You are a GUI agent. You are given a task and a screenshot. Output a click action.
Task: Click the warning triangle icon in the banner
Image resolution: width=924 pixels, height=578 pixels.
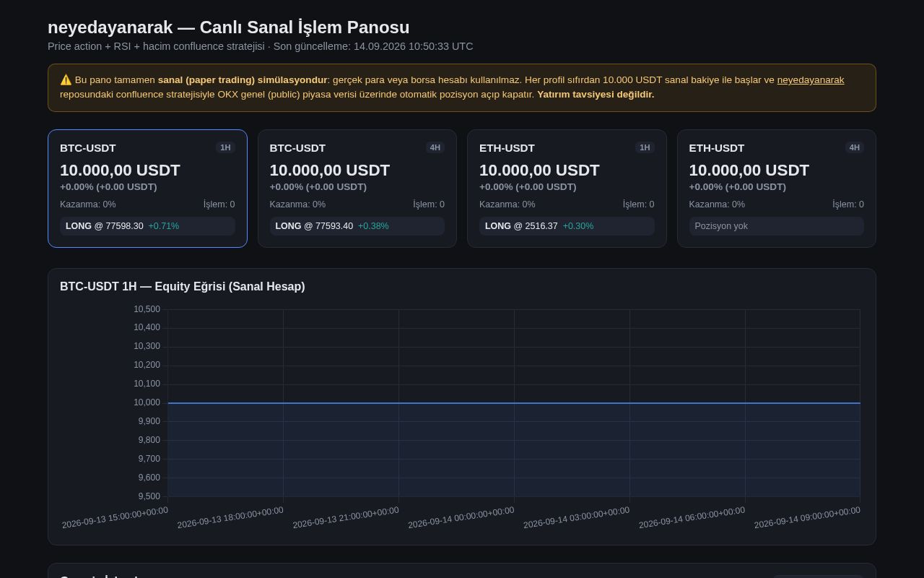[x=66, y=80]
